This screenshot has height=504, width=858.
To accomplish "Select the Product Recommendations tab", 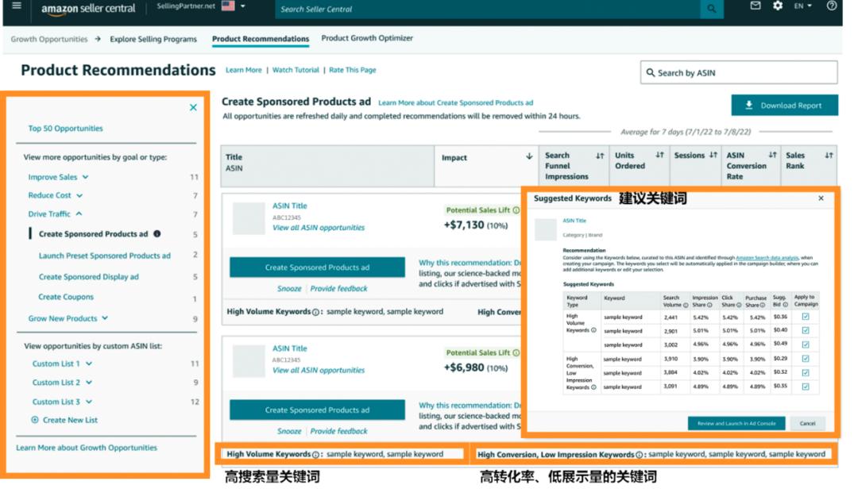I will tap(261, 39).
